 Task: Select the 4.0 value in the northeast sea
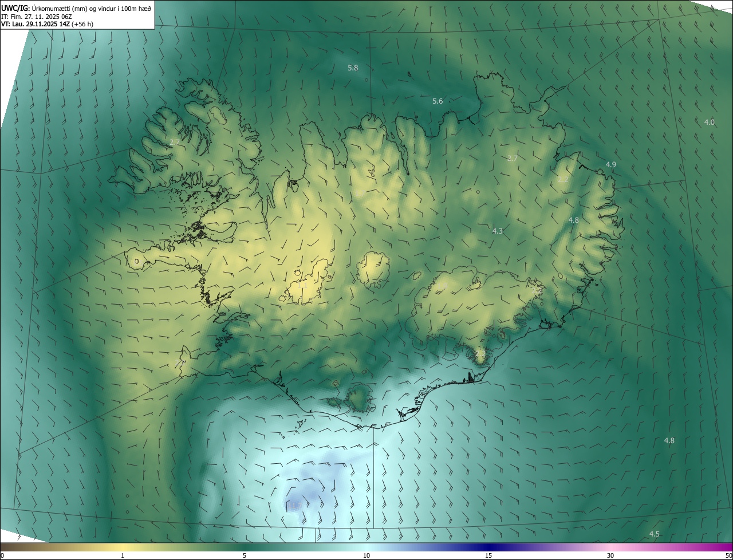point(710,122)
